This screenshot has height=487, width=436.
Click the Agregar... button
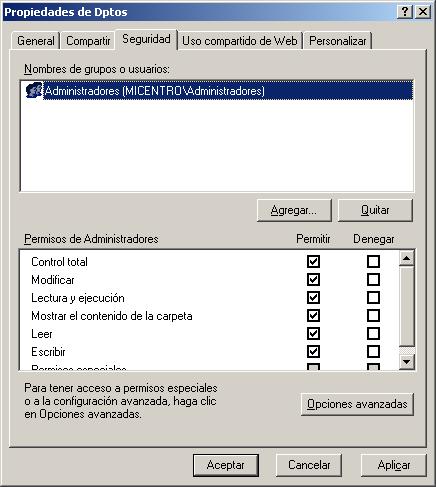(x=294, y=210)
